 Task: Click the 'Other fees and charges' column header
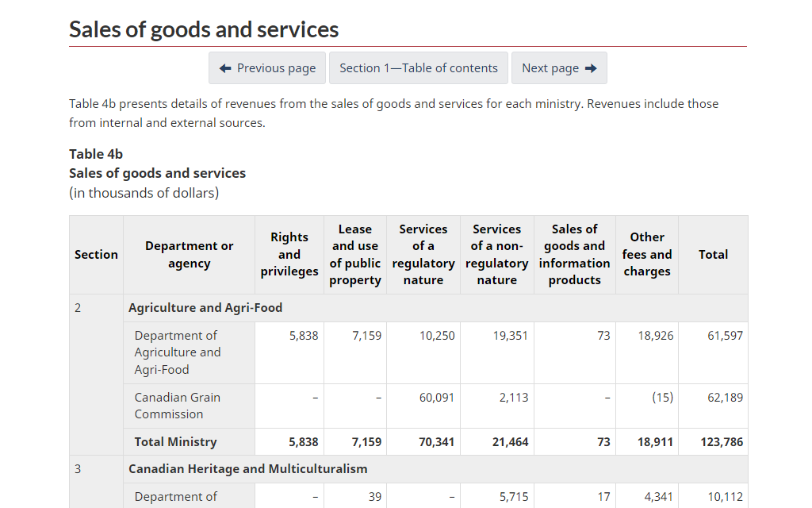[x=647, y=254]
